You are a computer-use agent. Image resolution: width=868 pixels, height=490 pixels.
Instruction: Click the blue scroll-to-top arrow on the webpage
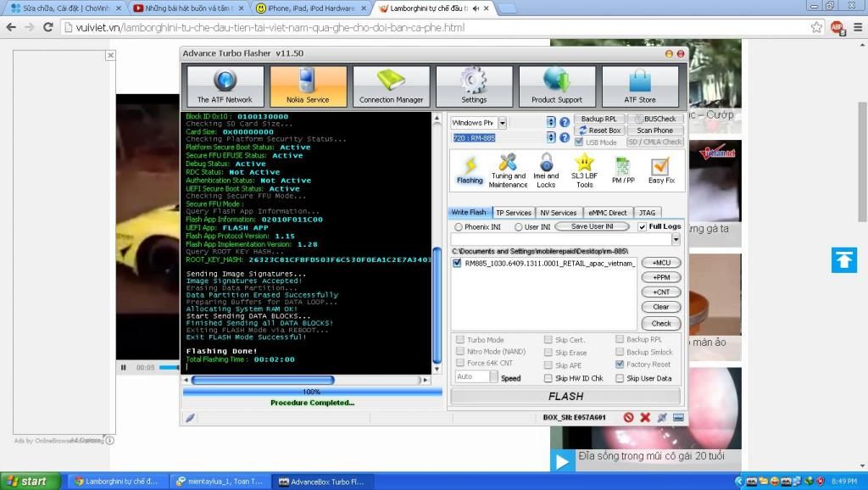click(x=844, y=259)
